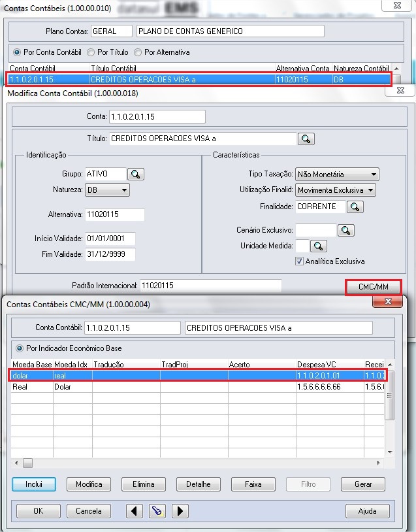This screenshot has height=532, width=416.
Task: Click vertical scrollbar up arrow in CMC/MM grid
Action: click(x=391, y=365)
